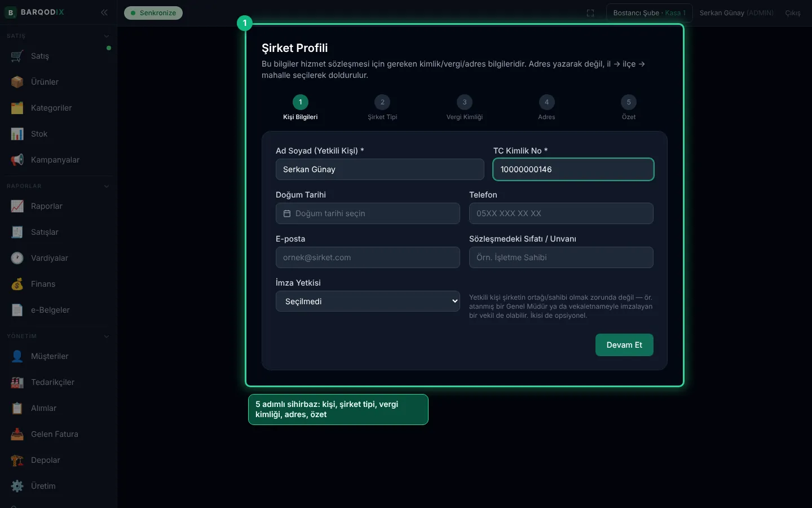Click the Tedarikçiler factory icon
This screenshot has width=812, height=508.
17,382
